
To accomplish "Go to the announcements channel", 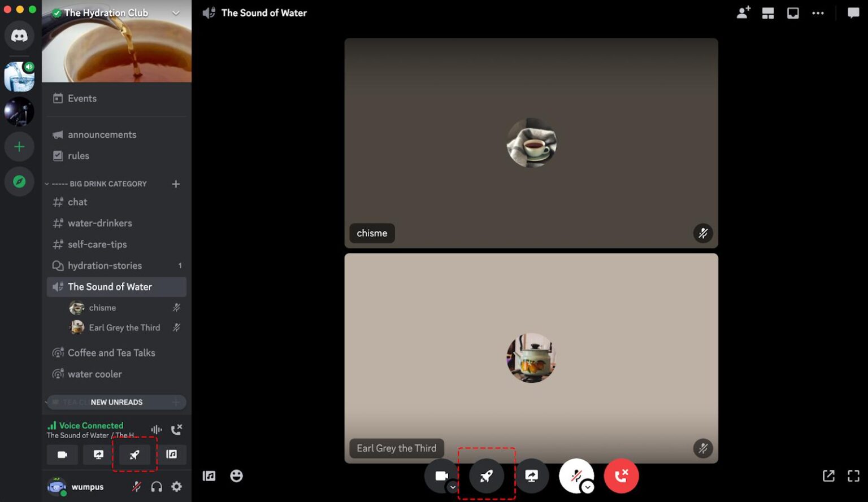I will (102, 134).
